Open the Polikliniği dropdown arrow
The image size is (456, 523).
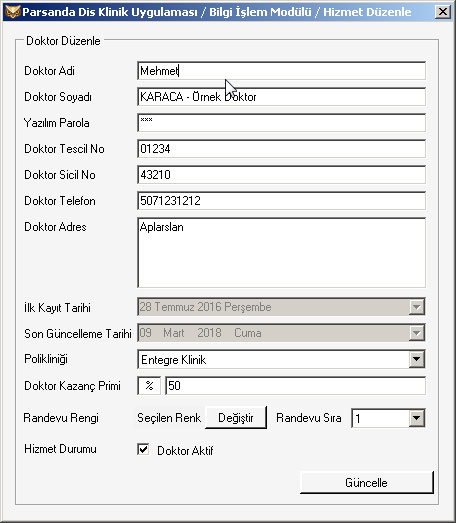(417, 359)
